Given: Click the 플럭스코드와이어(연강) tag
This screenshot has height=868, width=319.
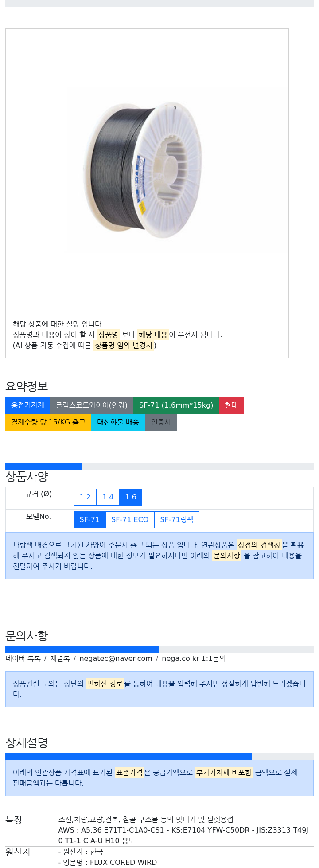Looking at the screenshot, I should [x=92, y=405].
